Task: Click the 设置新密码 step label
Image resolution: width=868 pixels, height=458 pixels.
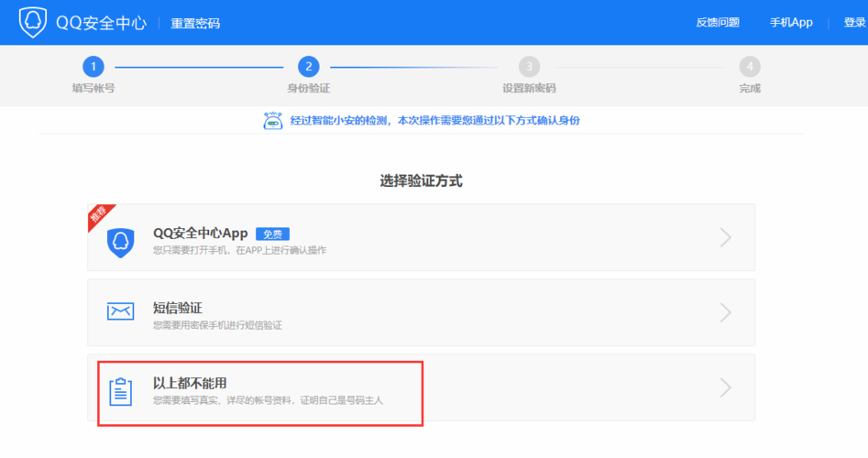Action: click(529, 88)
